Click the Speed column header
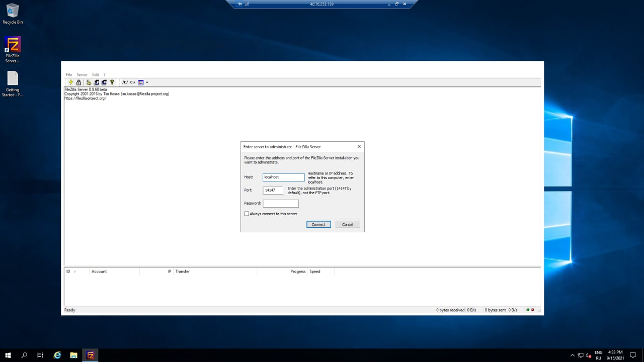The height and width of the screenshot is (362, 644). (321, 271)
